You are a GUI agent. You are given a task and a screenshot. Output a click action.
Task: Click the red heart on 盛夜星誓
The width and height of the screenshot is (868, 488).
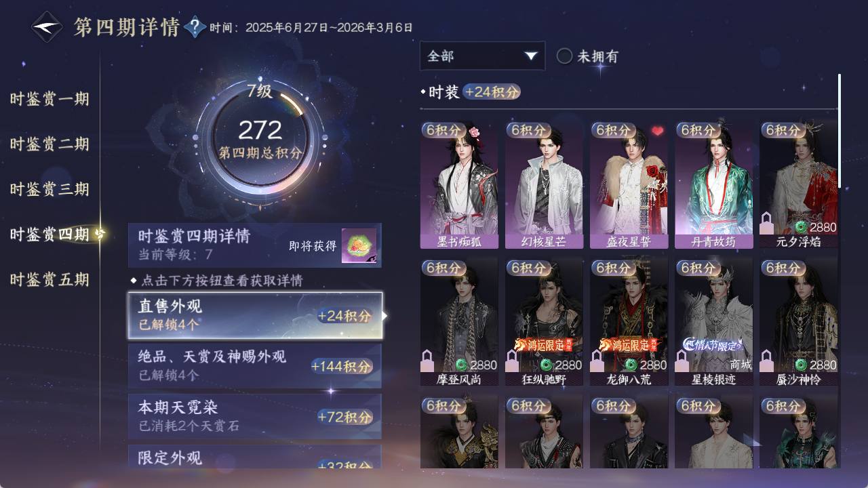657,130
